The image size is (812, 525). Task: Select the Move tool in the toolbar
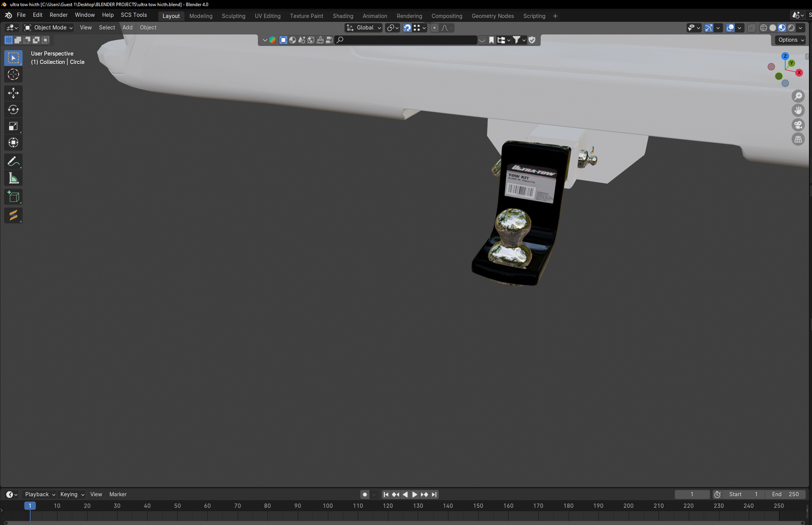13,93
